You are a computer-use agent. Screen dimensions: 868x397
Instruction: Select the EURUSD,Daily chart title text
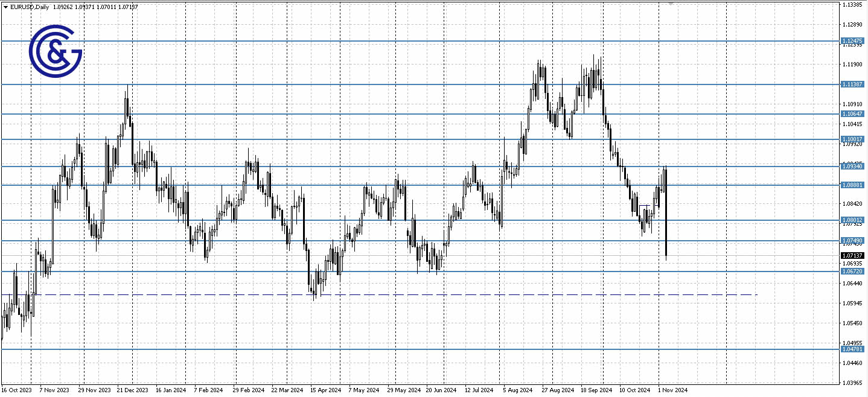[28, 7]
